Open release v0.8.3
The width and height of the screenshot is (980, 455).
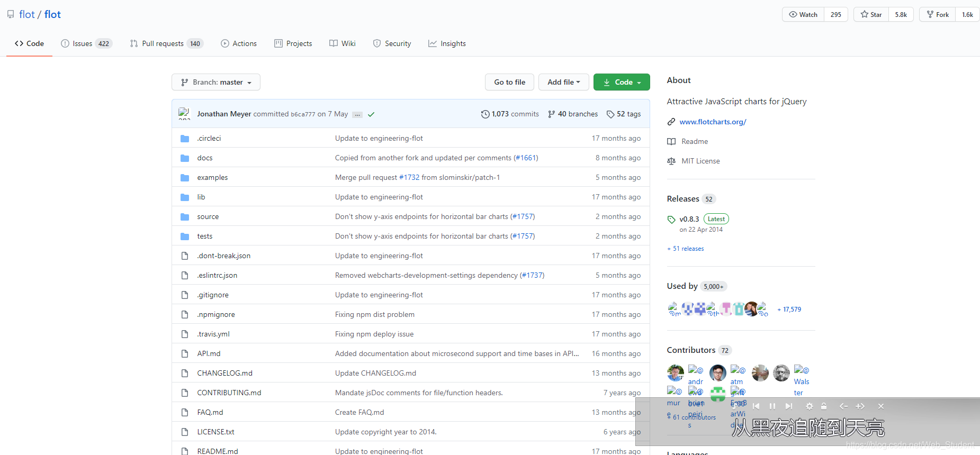click(x=689, y=219)
